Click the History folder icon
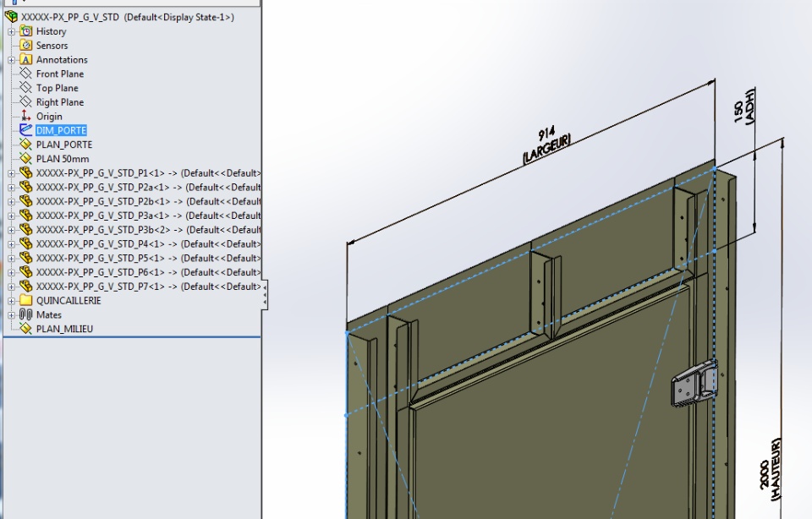 [x=26, y=31]
